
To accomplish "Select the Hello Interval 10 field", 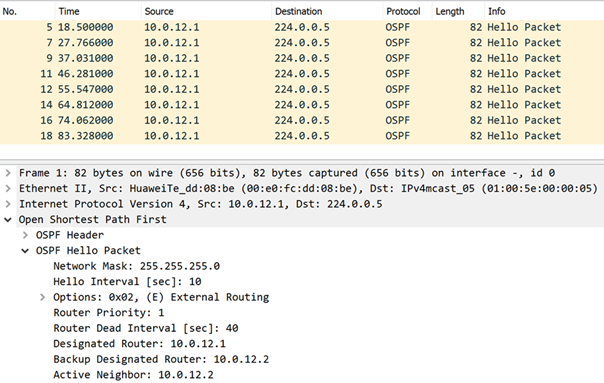I will [127, 282].
